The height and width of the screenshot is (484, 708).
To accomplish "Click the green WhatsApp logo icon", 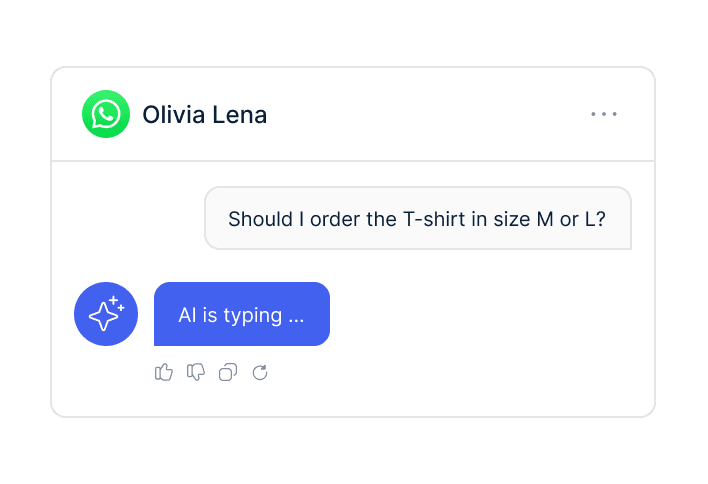I will click(x=106, y=114).
